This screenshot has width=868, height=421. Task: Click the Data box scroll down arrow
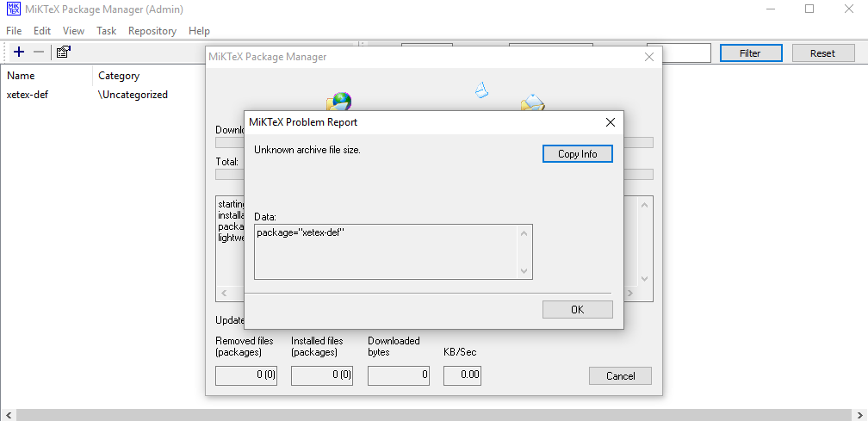524,271
